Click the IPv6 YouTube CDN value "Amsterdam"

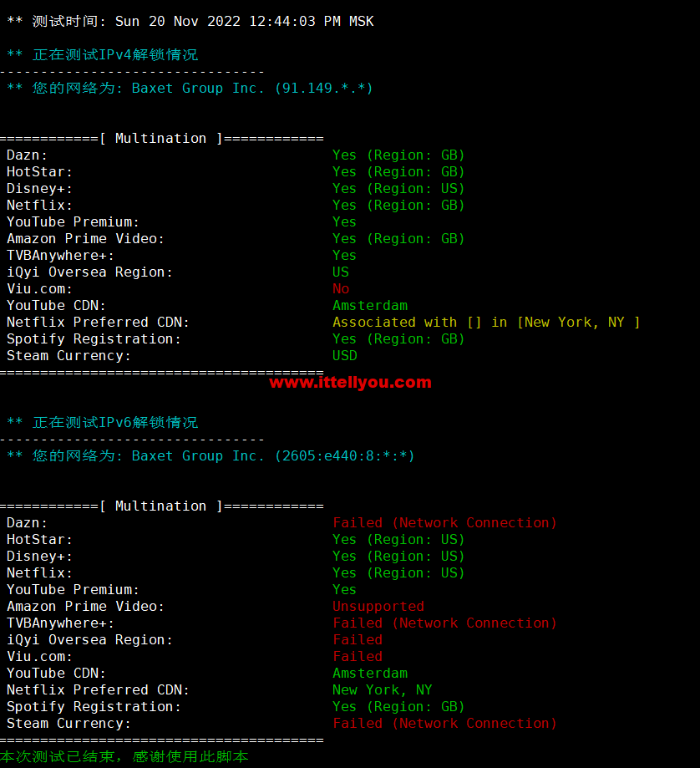(x=370, y=673)
